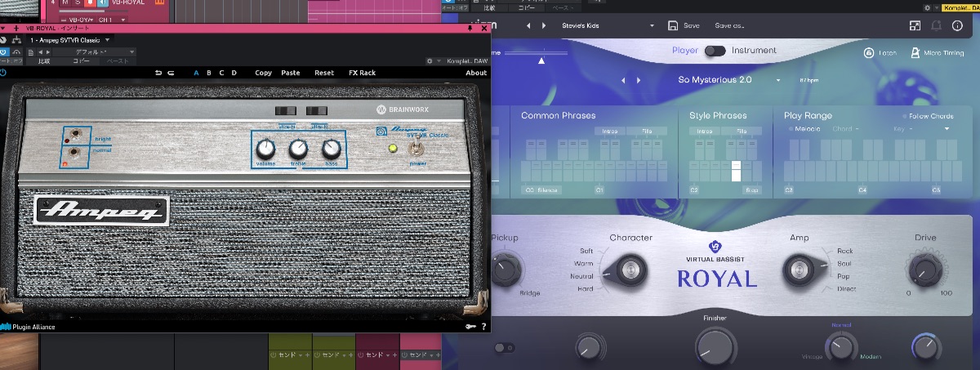Click the undo arrow in plugin toolbar
980x370 pixels.
tap(158, 73)
